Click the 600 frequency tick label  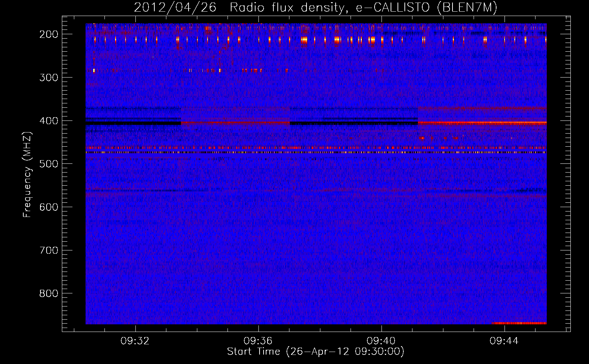tap(49, 207)
